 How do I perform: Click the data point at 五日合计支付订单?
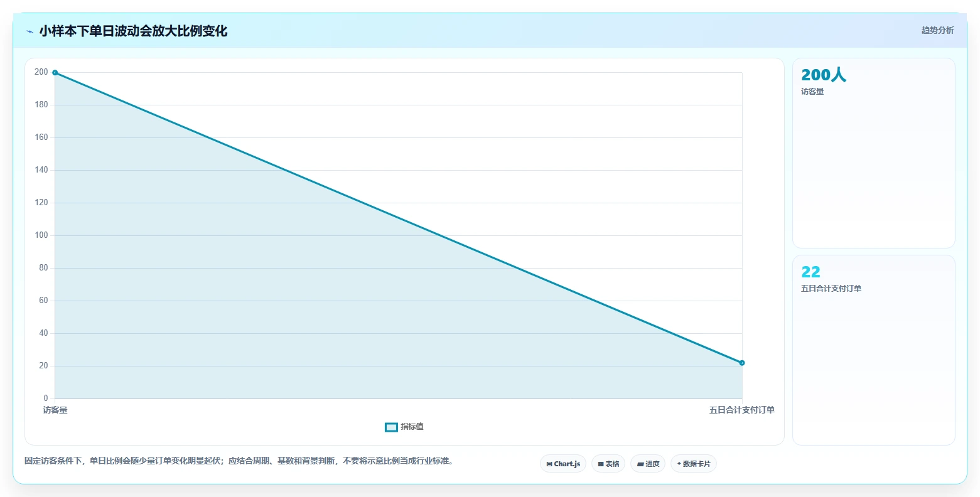(x=742, y=363)
